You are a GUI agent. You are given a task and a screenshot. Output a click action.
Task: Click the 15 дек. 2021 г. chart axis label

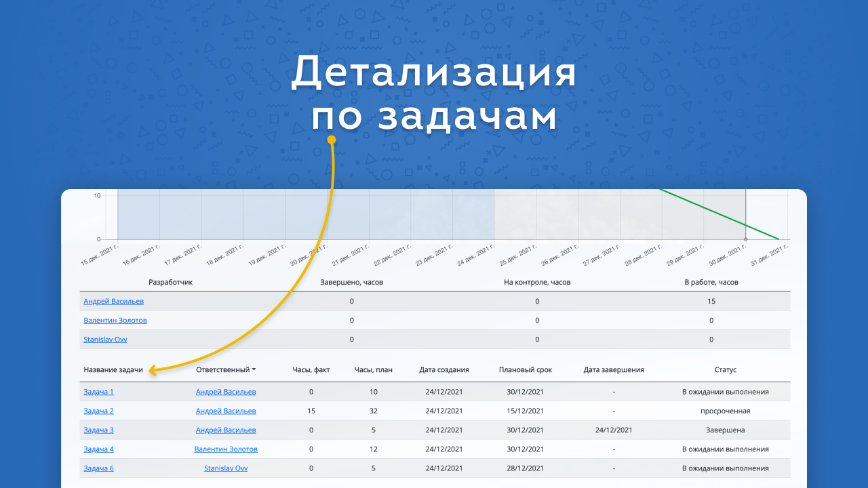click(x=99, y=254)
